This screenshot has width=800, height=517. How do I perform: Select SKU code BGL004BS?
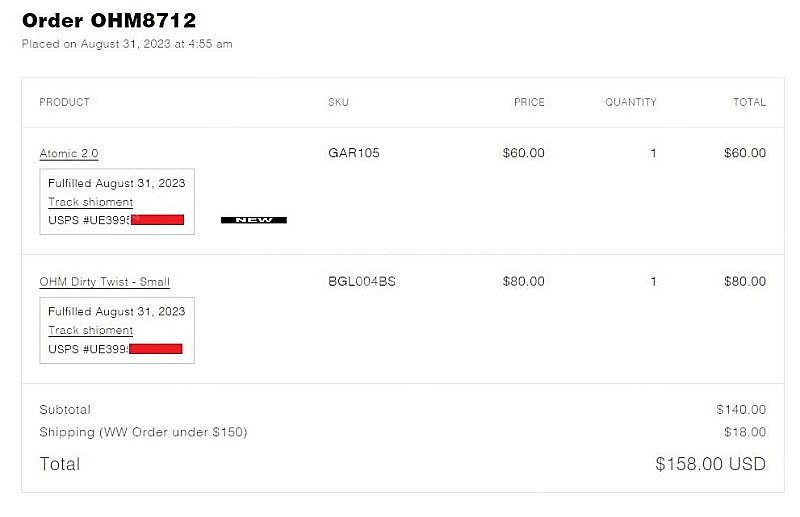coord(362,282)
